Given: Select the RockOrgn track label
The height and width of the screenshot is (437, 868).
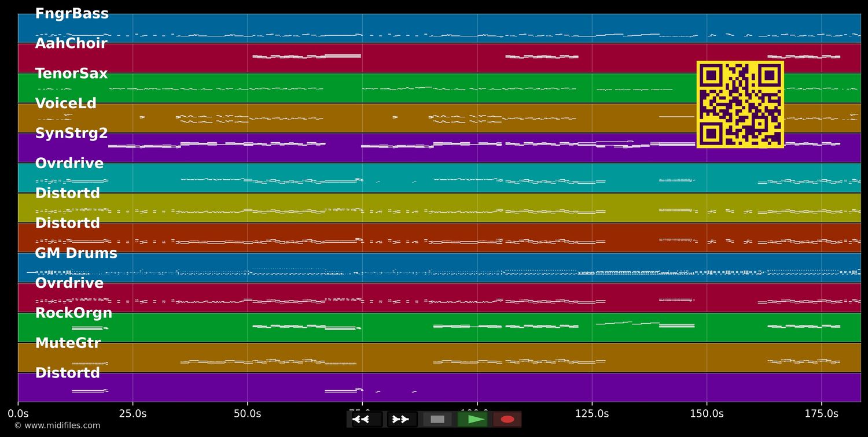Looking at the screenshot, I should tap(73, 313).
